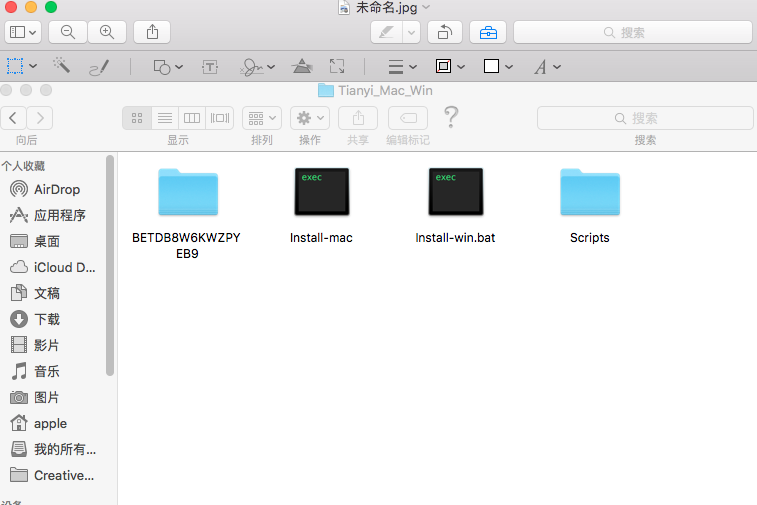Open 我的所有文件 in the sidebar
The height and width of the screenshot is (505, 757).
point(53,449)
